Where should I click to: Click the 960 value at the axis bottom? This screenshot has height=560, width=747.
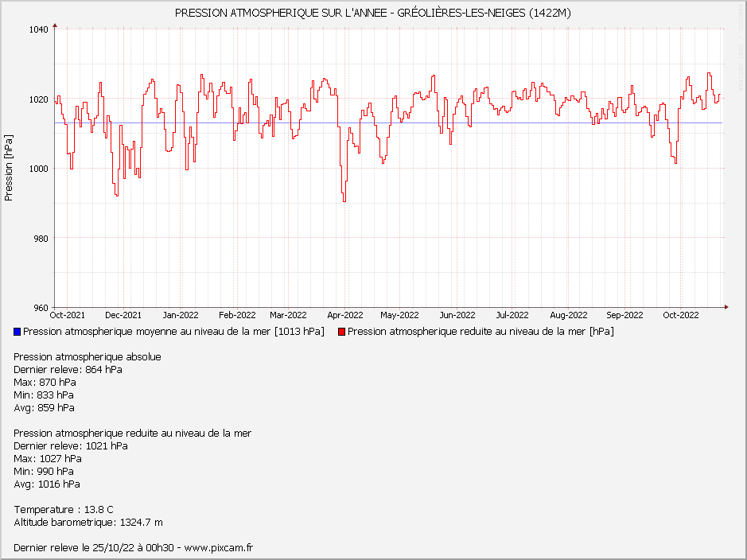click(41, 307)
